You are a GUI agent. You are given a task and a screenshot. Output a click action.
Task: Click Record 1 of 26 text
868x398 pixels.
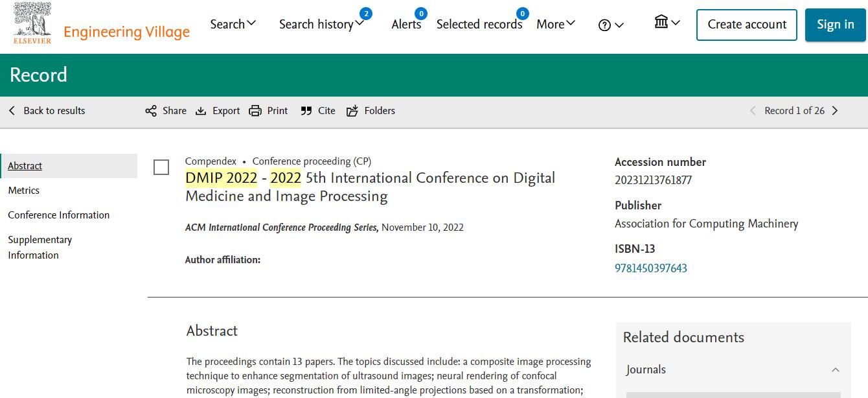tap(794, 111)
